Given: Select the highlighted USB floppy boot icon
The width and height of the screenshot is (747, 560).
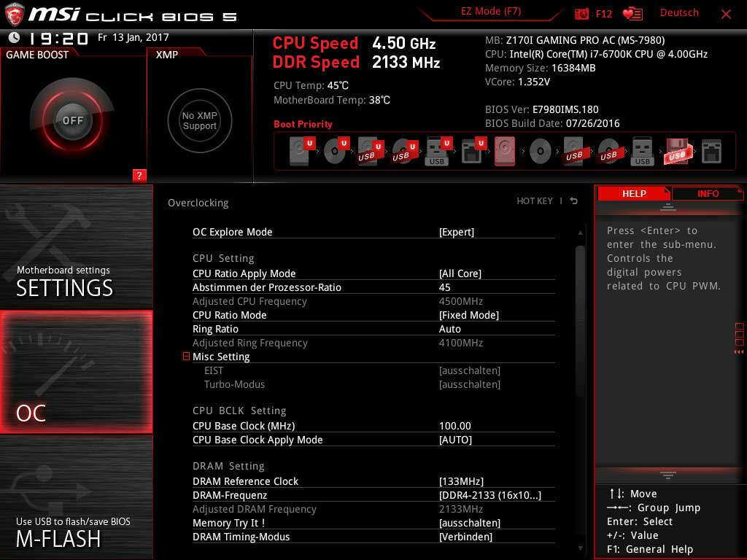Looking at the screenshot, I should (676, 151).
